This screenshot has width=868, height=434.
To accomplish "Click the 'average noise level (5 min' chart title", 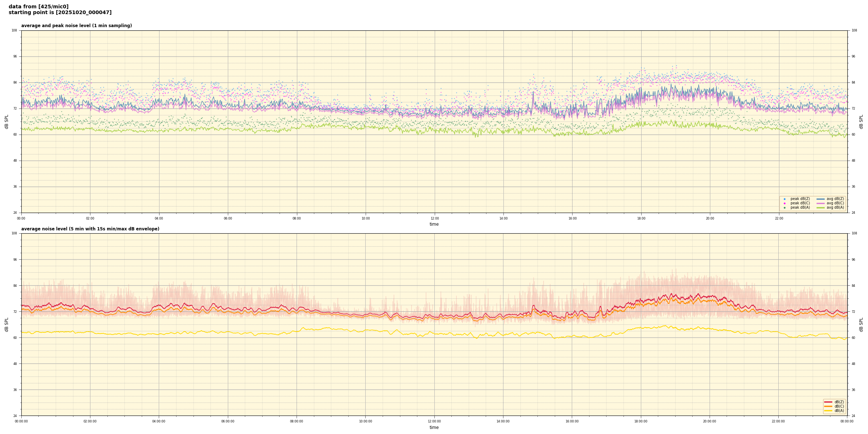I will point(90,229).
